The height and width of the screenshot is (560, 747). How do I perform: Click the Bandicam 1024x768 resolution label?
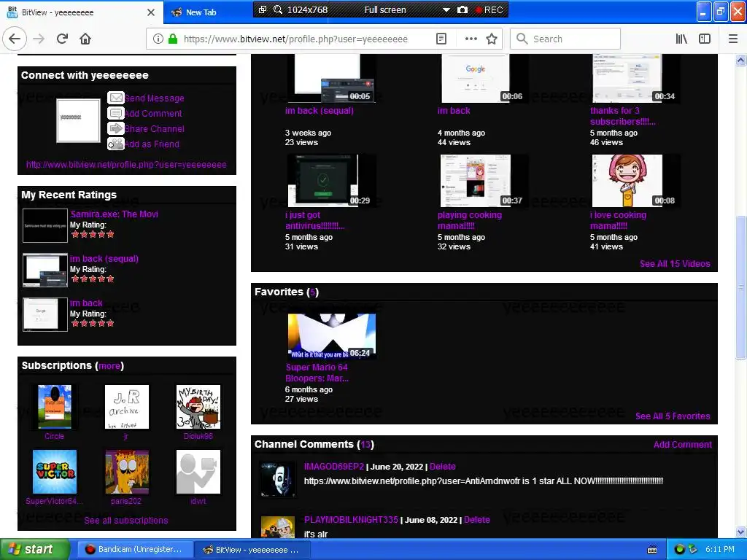pos(307,9)
